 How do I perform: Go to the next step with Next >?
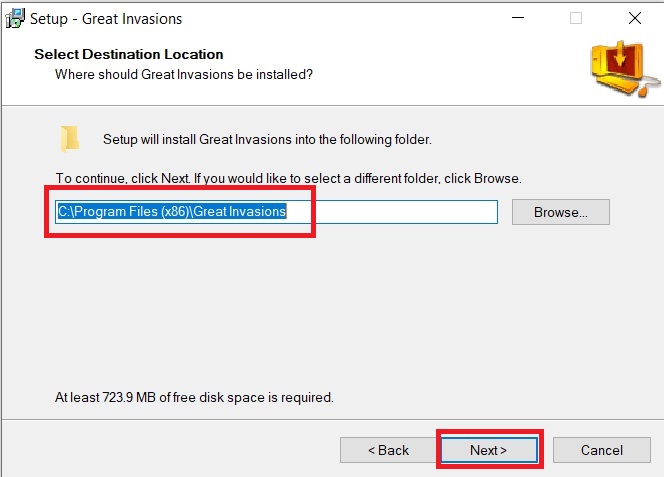point(488,450)
